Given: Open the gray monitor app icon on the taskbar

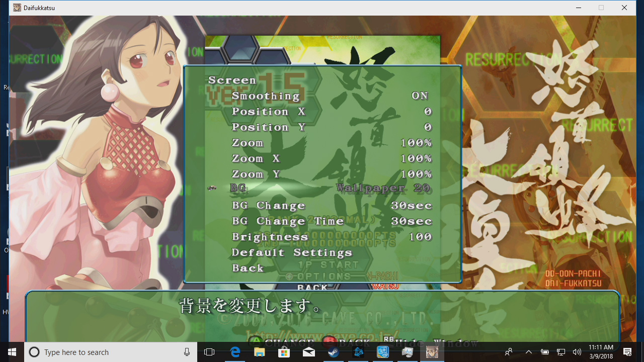Looking at the screenshot, I should coord(408,352).
